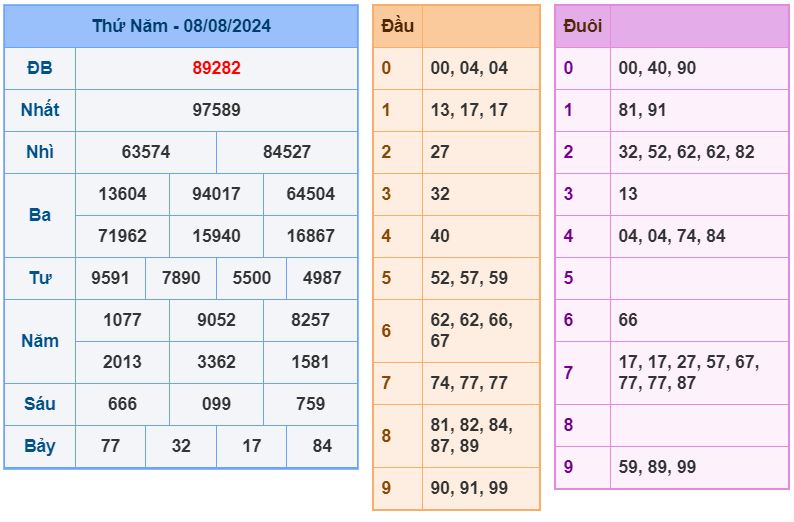This screenshot has width=794, height=522.
Task: Select fifth prize number 1077
Action: pyautogui.click(x=122, y=320)
